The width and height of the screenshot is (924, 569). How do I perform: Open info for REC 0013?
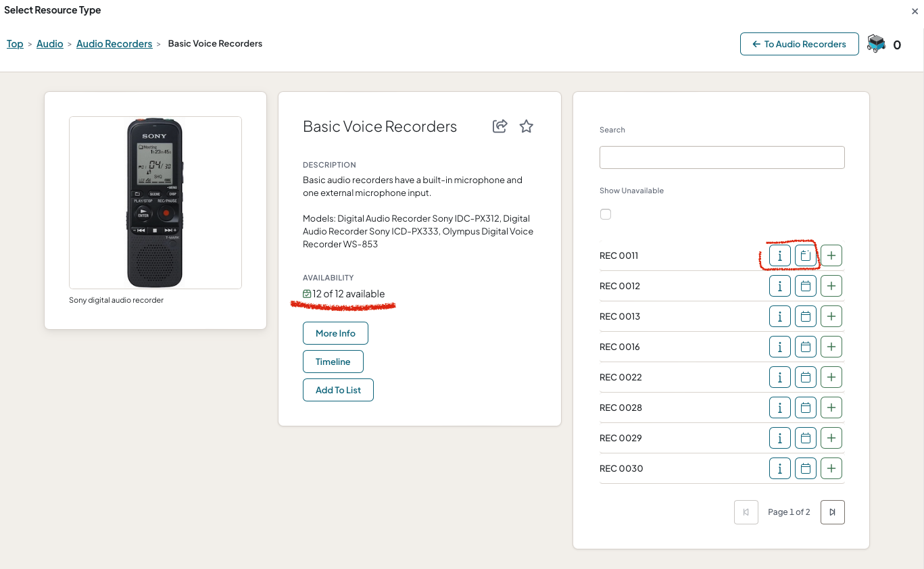[x=780, y=316]
